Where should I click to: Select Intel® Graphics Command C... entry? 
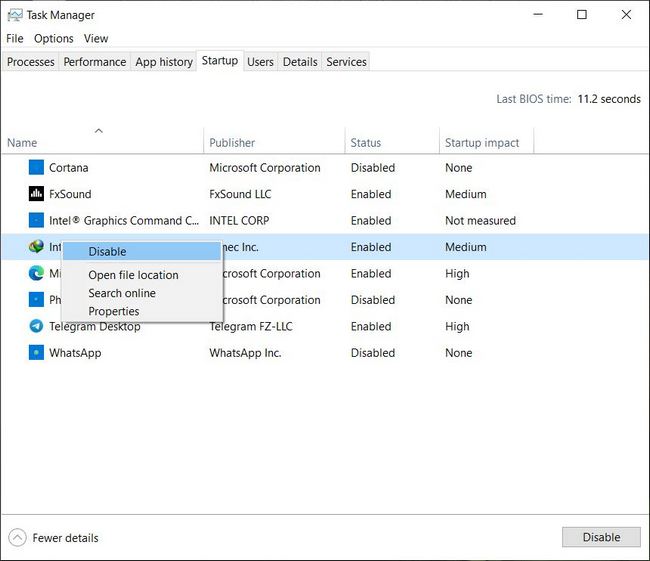click(124, 221)
